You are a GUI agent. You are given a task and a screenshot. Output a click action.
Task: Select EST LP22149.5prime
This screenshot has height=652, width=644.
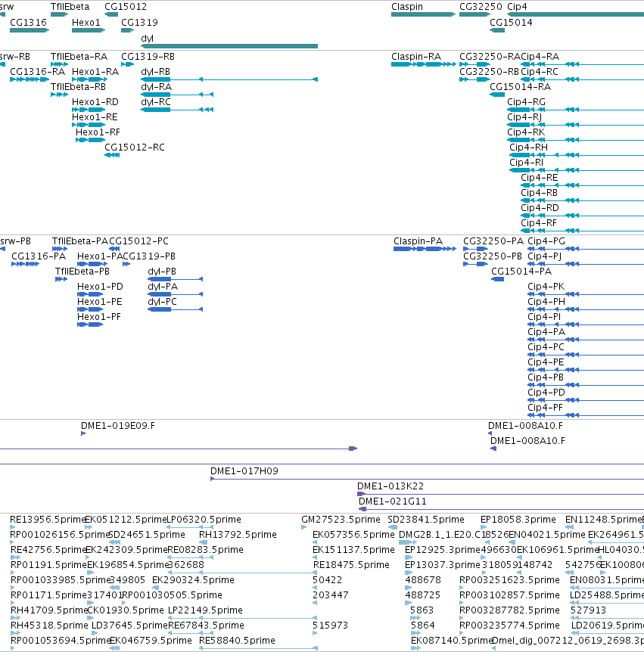click(x=243, y=618)
